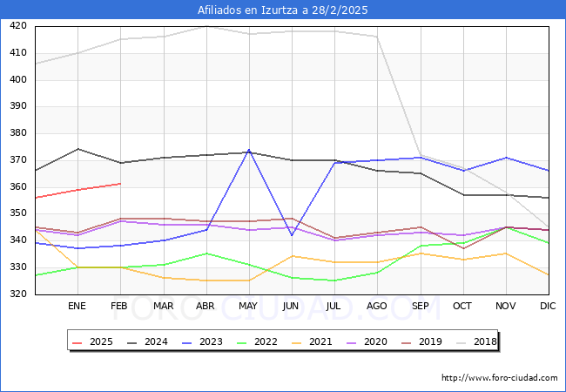Click the 2024 dark gray legend swatch
Image resolution: width=566 pixels, height=392 pixels.
click(131, 342)
